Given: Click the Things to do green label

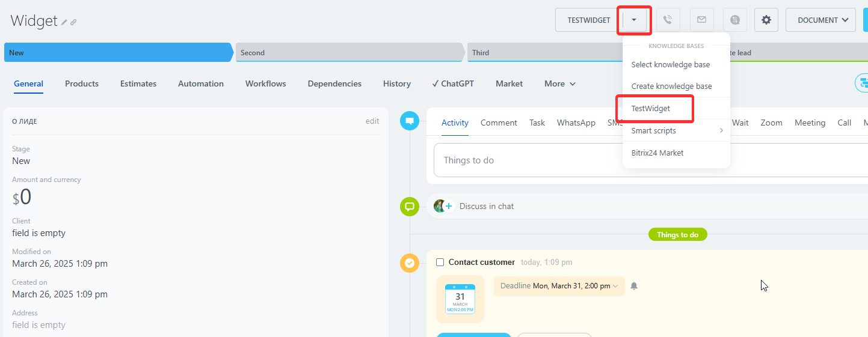Looking at the screenshot, I should tap(677, 234).
